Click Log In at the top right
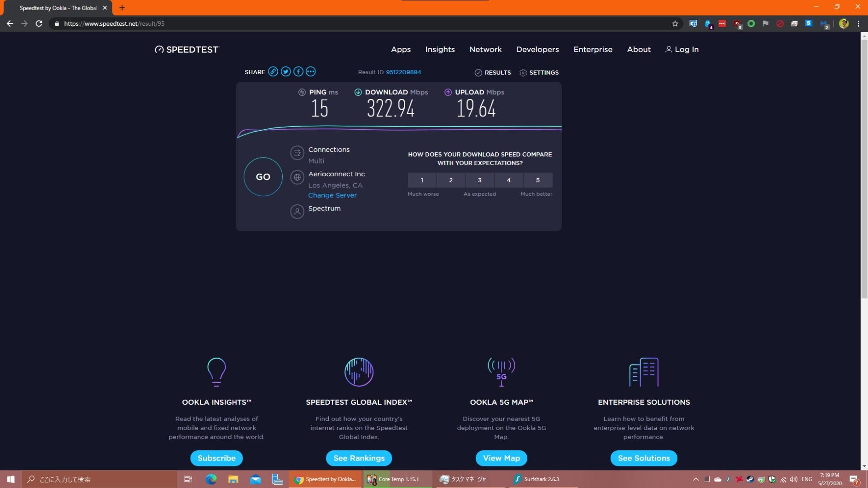The width and height of the screenshot is (868, 488). pyautogui.click(x=682, y=49)
